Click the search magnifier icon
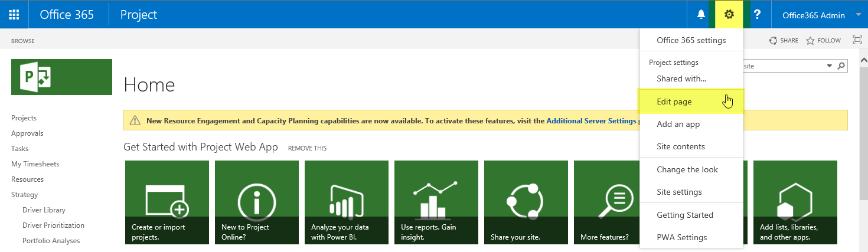Screen dimensions: 868x252 [841, 66]
